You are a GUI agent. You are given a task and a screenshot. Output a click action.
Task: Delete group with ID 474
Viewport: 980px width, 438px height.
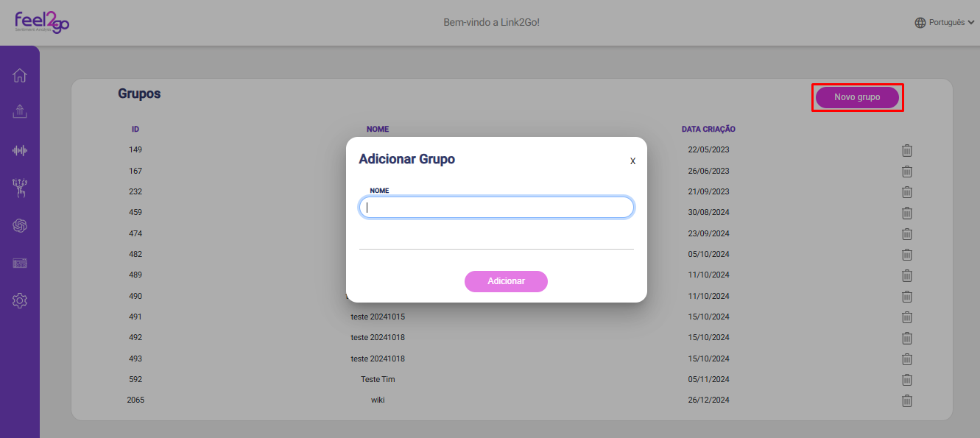[x=907, y=233]
